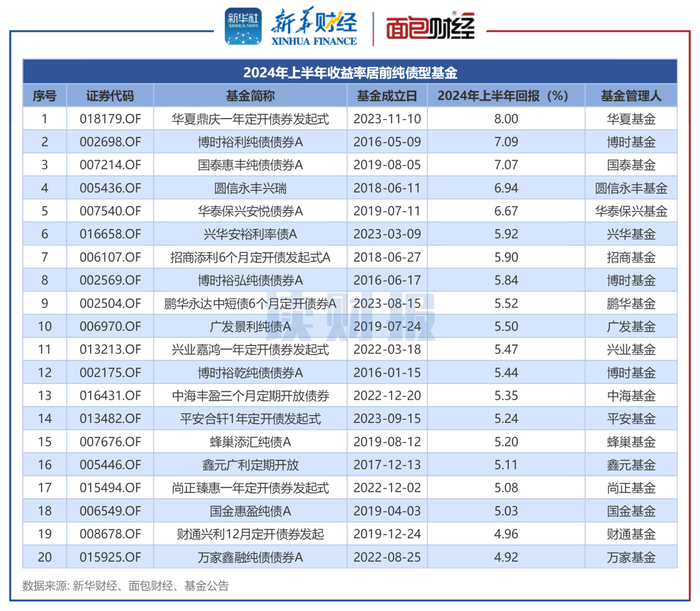Viewport: 700px width, 611px height.
Task: Click fund manager 蜂巢基金
Action: (631, 442)
